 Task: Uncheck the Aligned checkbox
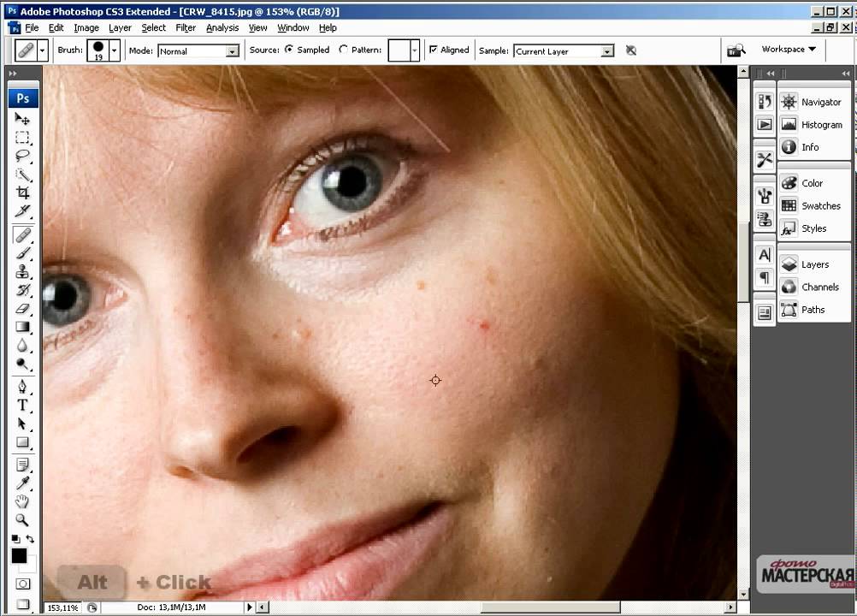(434, 49)
